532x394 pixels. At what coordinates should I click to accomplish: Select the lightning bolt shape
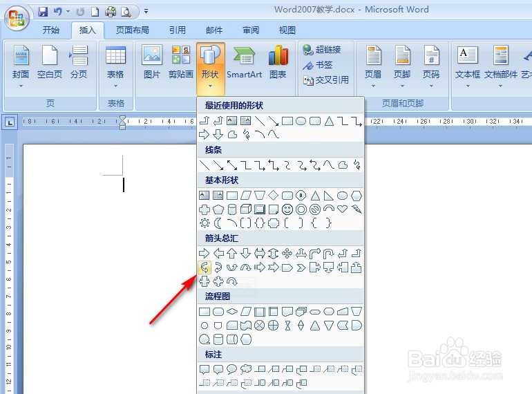pyautogui.click(x=357, y=209)
